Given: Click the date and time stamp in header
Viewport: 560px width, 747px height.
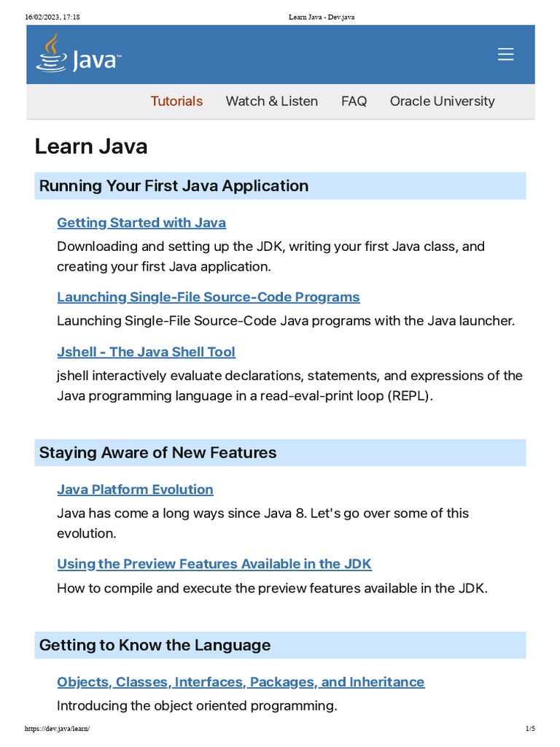Looking at the screenshot, I should (52, 17).
